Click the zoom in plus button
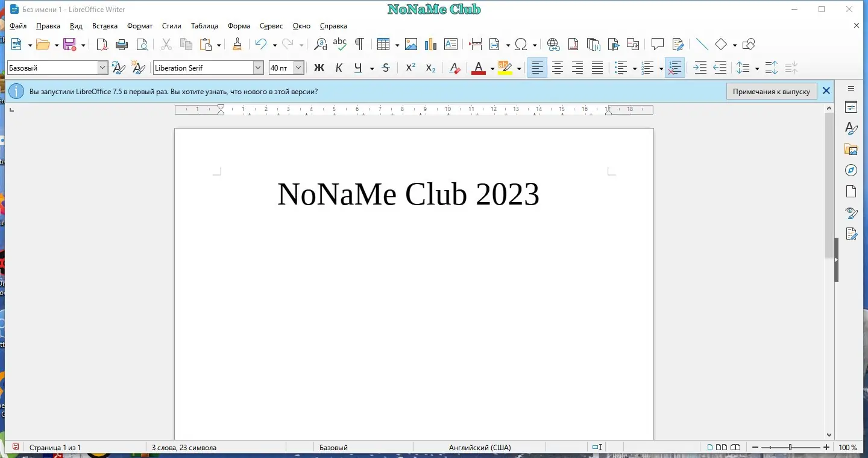Viewport: 868px width, 458px height. [826, 448]
